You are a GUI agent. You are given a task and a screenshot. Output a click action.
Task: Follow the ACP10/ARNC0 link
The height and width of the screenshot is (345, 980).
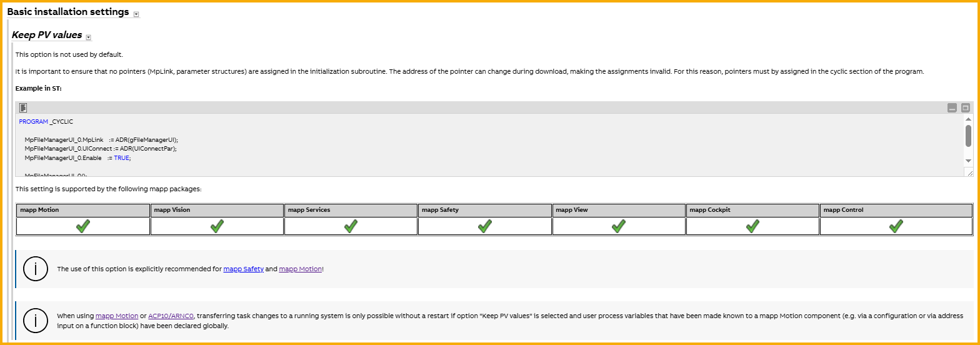coord(171,316)
